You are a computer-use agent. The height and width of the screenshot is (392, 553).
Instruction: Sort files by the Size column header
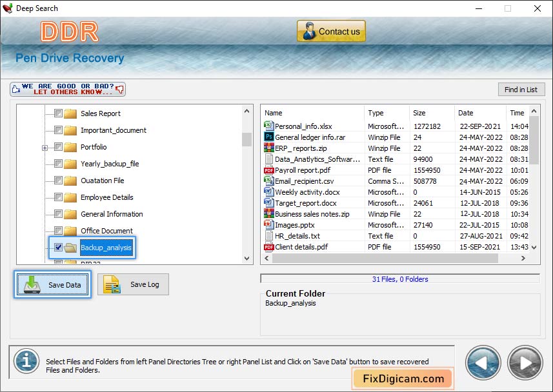coord(432,113)
